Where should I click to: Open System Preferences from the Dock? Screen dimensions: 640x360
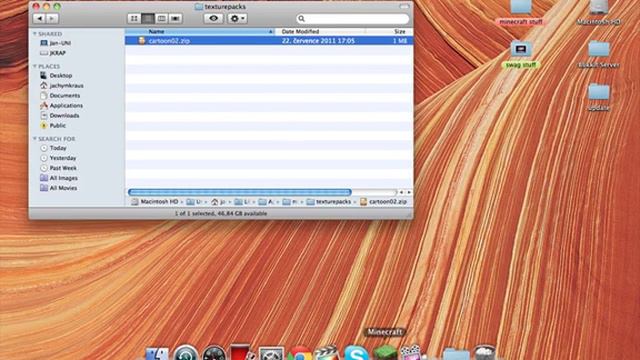click(x=271, y=354)
